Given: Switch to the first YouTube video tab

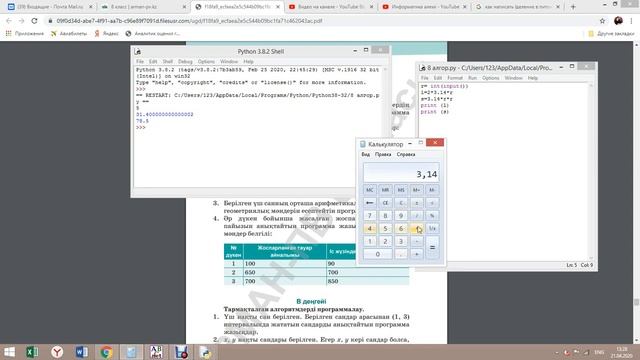Looking at the screenshot, I should (x=331, y=7).
